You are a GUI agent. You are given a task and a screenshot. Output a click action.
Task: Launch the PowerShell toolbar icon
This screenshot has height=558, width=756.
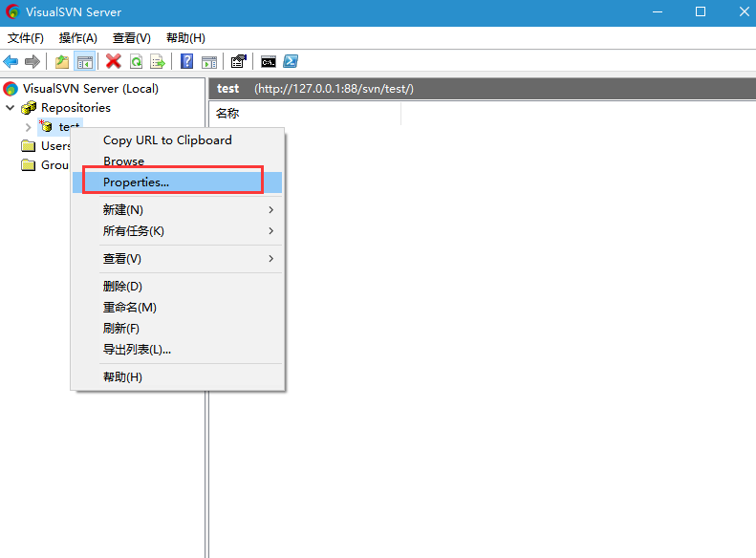click(291, 62)
